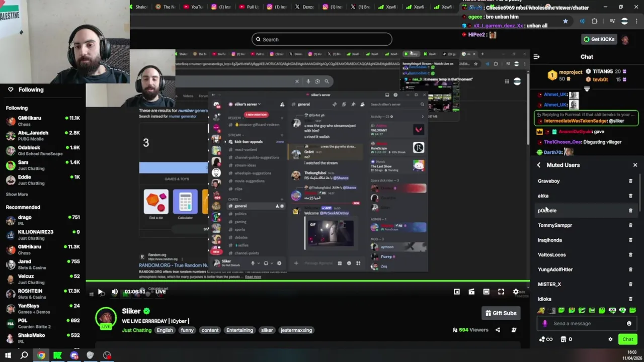Select the Entertaining tag

(239, 330)
